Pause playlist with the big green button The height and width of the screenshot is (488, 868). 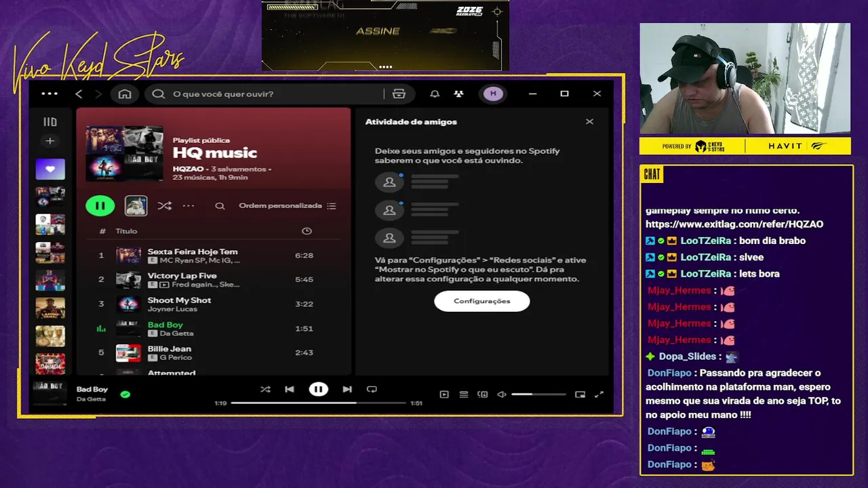[x=100, y=205]
